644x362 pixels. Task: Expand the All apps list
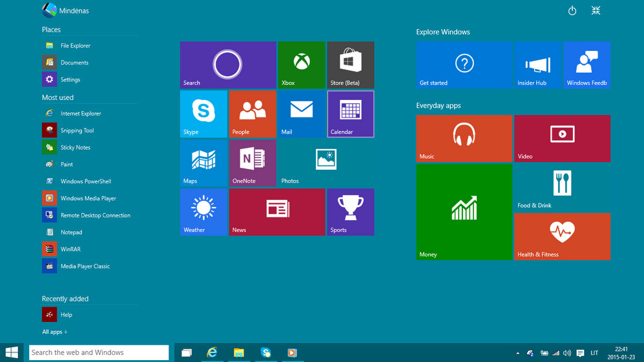click(x=55, y=332)
